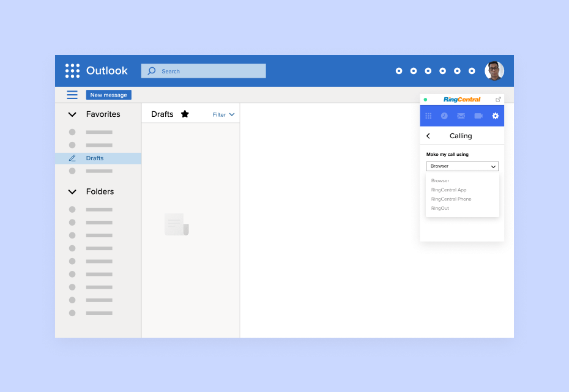Open RingCentral dial pad tab
The height and width of the screenshot is (392, 569).
pos(428,116)
